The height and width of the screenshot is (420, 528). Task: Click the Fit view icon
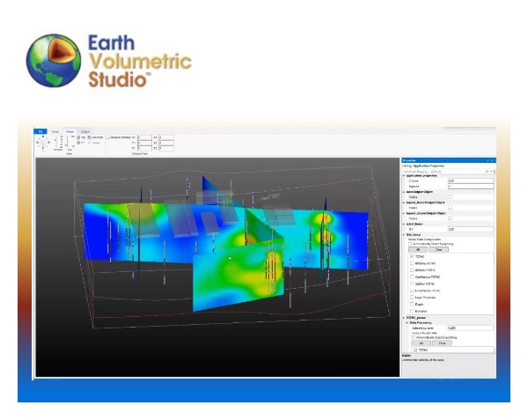(78, 143)
